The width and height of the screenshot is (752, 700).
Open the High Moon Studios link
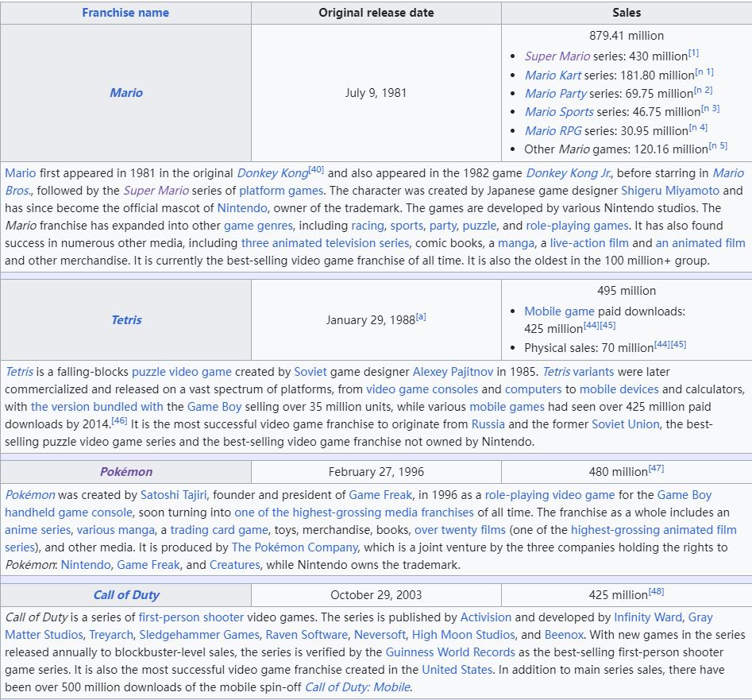(x=464, y=635)
